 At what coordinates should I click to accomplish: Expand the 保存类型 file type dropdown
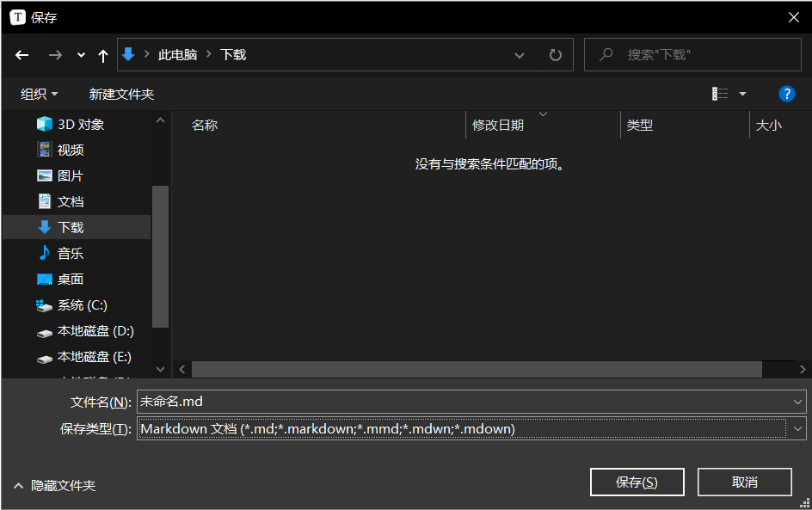tap(797, 428)
